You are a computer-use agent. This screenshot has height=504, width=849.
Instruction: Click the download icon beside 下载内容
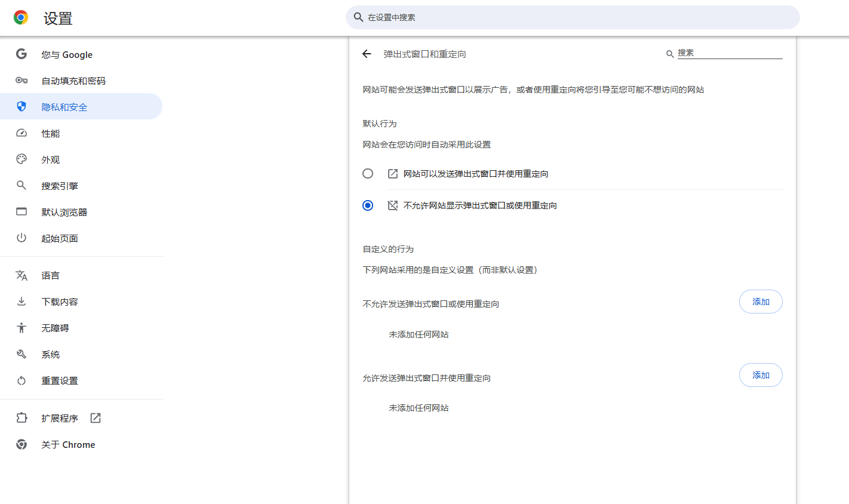coord(21,302)
